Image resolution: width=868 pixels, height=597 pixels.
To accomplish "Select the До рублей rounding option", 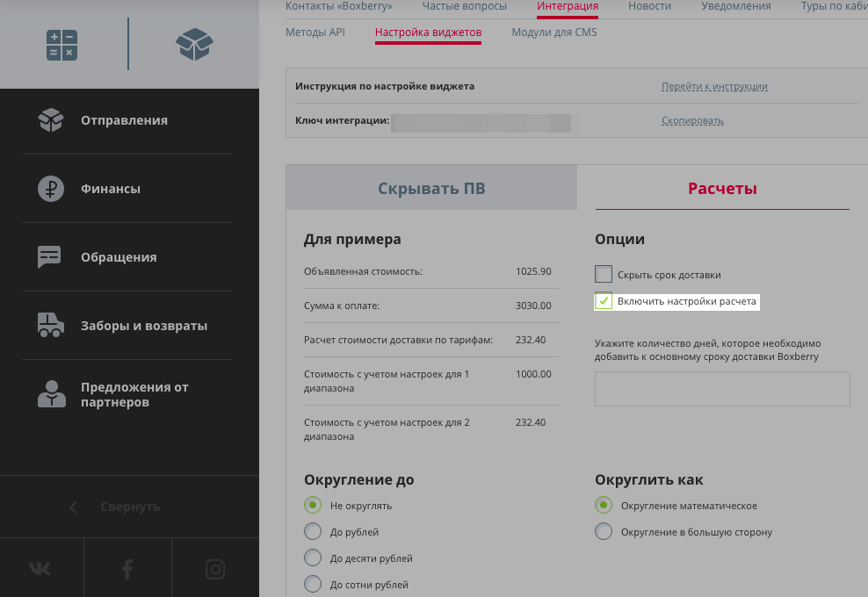I will [x=313, y=531].
